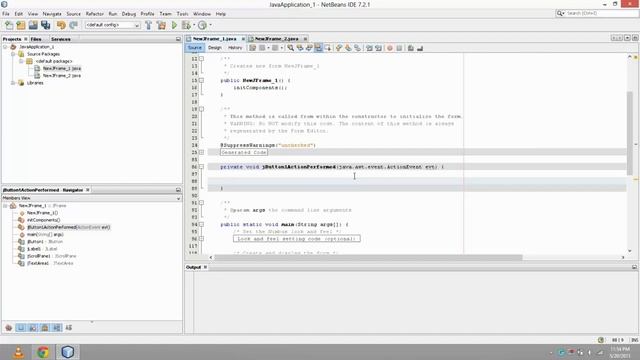This screenshot has width=640, height=360.
Task: Click the New File toolbar icon
Action: [9, 25]
